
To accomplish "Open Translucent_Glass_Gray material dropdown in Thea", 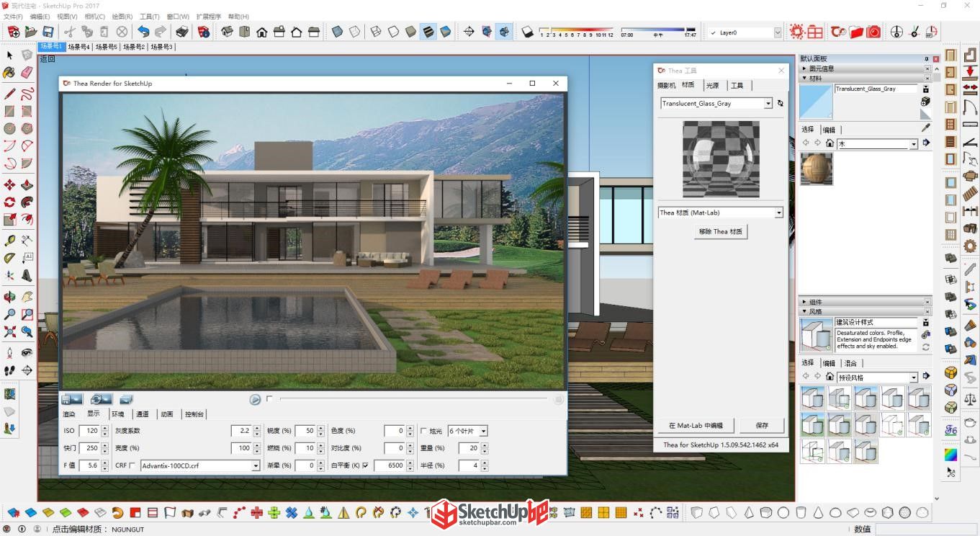I will click(768, 104).
